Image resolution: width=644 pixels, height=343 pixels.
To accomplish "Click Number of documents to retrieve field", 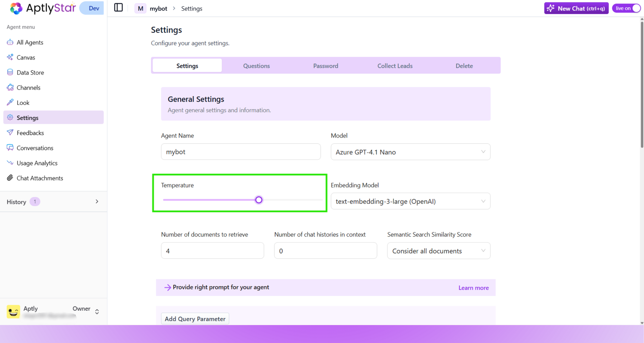I will [213, 251].
